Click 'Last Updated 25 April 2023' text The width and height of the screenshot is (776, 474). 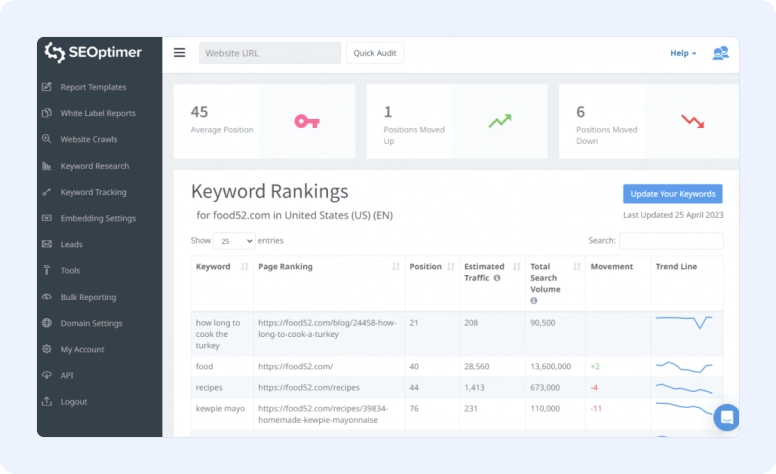coord(673,215)
